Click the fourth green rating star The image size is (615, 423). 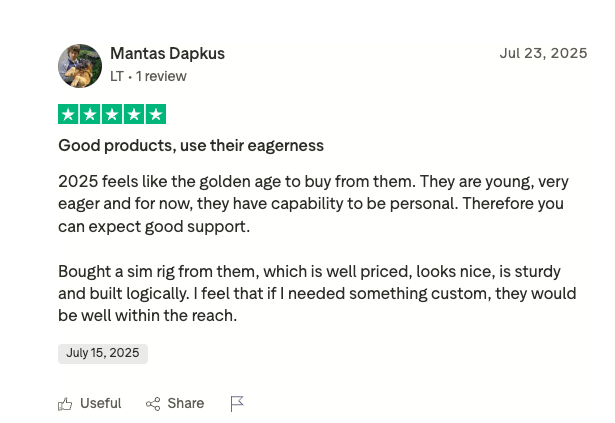(134, 114)
